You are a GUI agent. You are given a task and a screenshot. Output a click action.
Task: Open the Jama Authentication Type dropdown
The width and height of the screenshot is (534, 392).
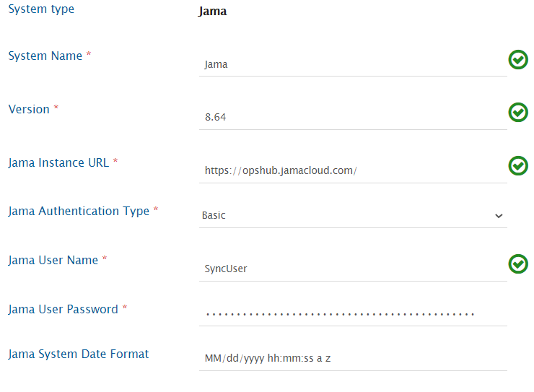point(353,215)
